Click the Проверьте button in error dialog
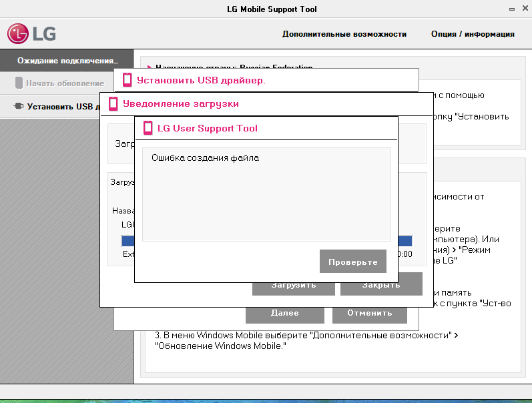Image resolution: width=532 pixels, height=403 pixels. (x=353, y=261)
